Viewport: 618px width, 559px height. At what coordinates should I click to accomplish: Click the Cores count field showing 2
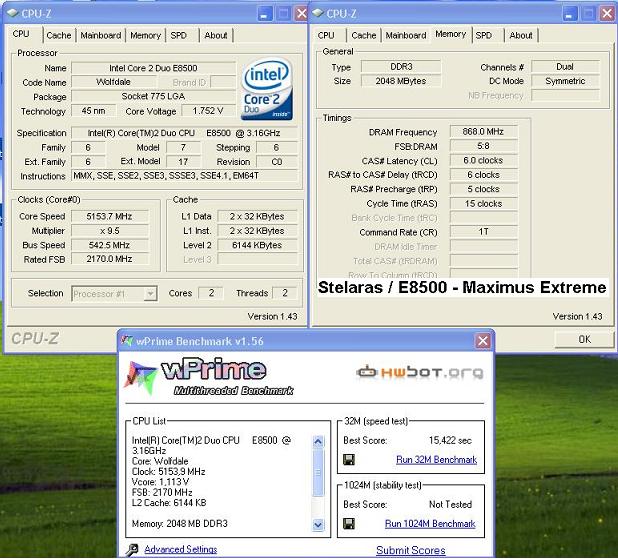(211, 293)
